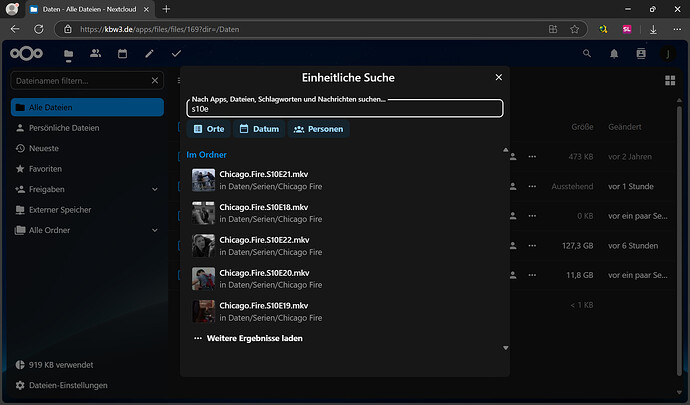Open the Datum filter dropdown
Viewport: 690px width, 405px height.
[258, 129]
